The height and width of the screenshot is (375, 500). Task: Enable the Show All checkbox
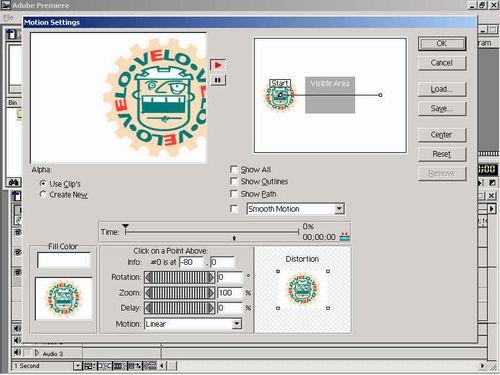point(234,169)
